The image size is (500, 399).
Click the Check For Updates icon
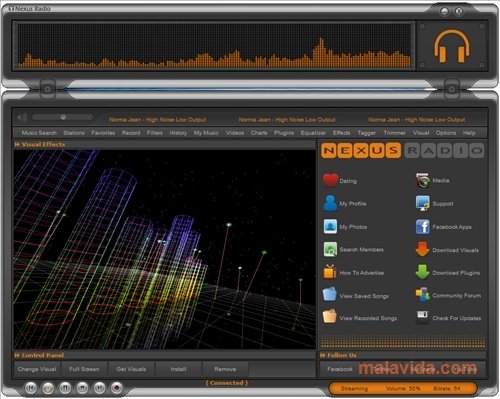422,317
